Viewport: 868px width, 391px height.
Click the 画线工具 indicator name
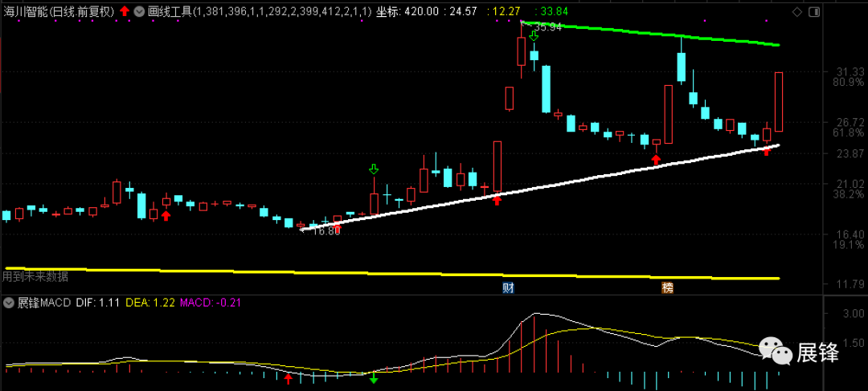pyautogui.click(x=170, y=11)
